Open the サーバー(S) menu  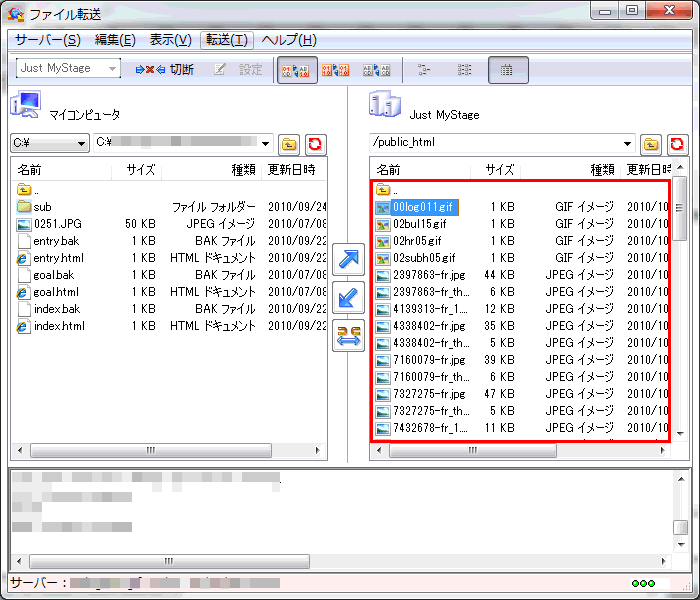48,40
